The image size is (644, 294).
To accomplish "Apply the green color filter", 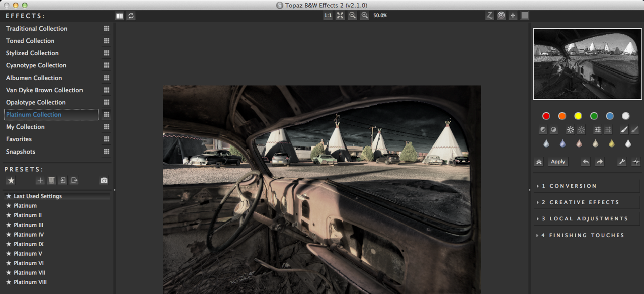I will tap(594, 116).
